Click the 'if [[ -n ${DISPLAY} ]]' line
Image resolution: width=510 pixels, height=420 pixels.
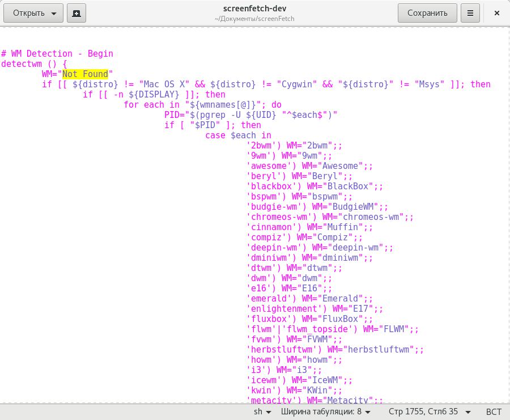(154, 94)
